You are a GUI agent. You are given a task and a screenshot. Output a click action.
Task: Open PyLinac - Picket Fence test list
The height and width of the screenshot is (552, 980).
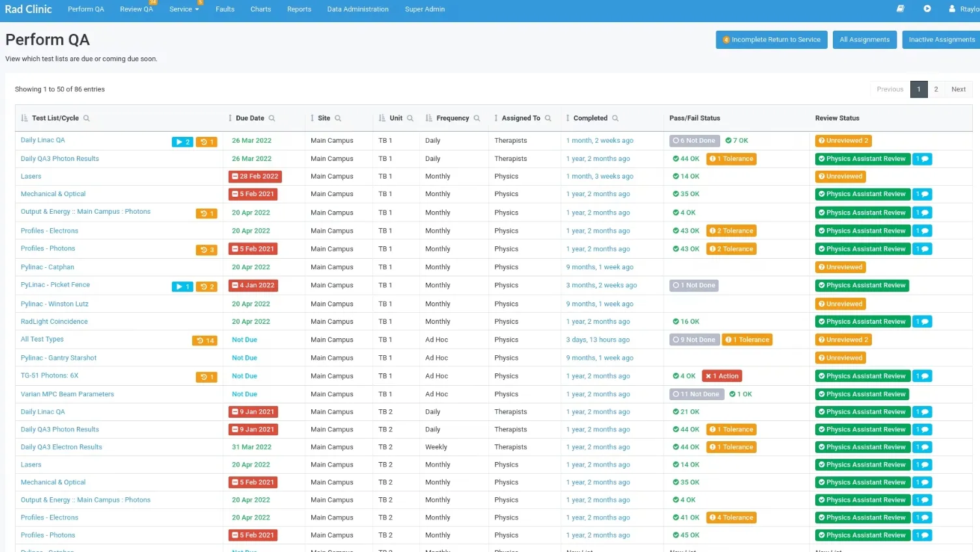(55, 285)
